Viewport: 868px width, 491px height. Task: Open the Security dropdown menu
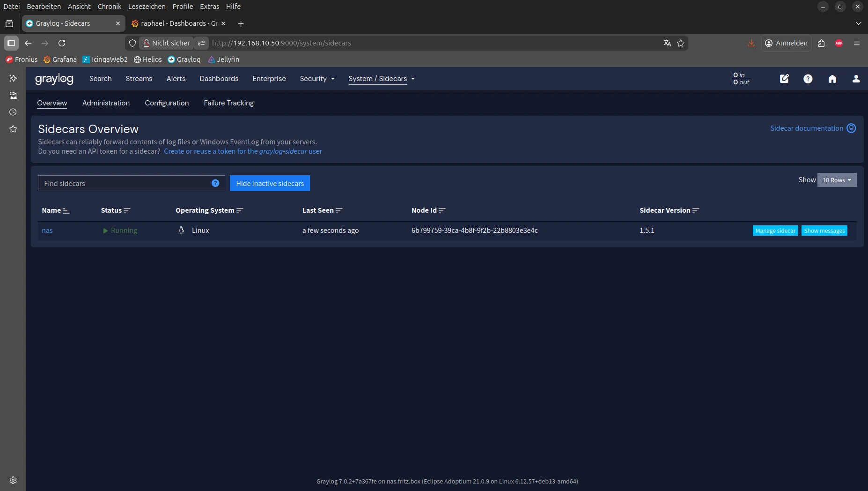click(317, 79)
